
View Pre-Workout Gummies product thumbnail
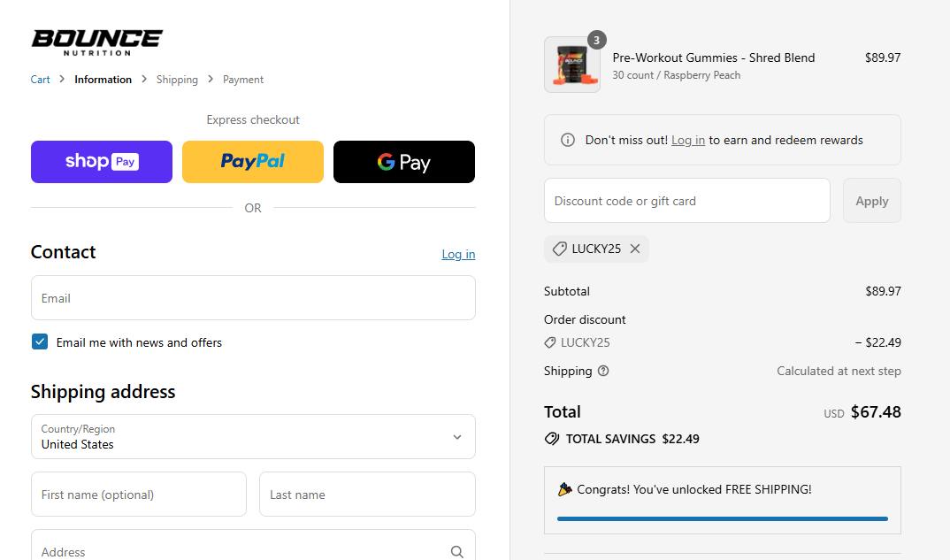tap(572, 65)
